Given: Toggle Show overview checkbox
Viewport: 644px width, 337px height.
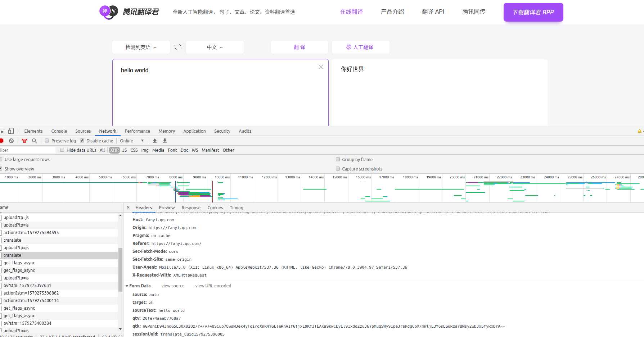Looking at the screenshot, I should pos(1,169).
